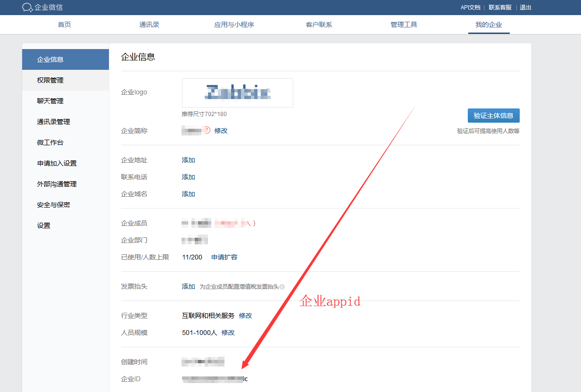The image size is (581, 392).
Task: Click 修改 next to 行业类型
Action: tap(245, 316)
